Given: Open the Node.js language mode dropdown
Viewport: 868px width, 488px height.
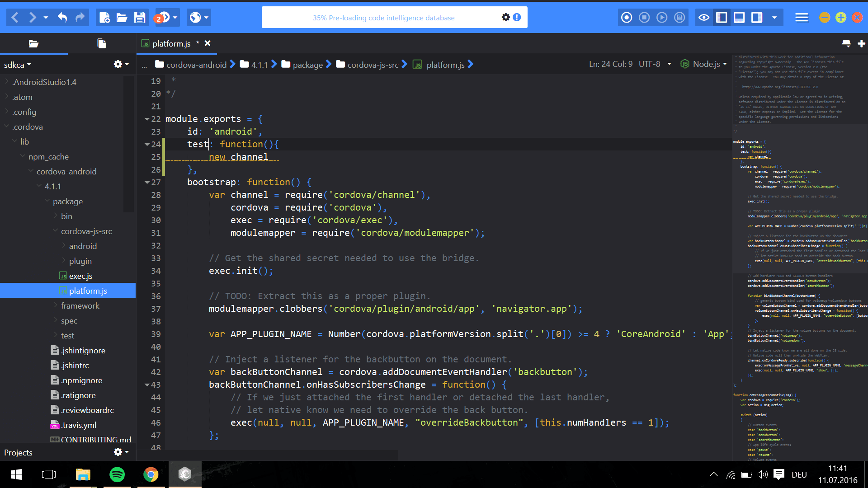Looking at the screenshot, I should 706,64.
